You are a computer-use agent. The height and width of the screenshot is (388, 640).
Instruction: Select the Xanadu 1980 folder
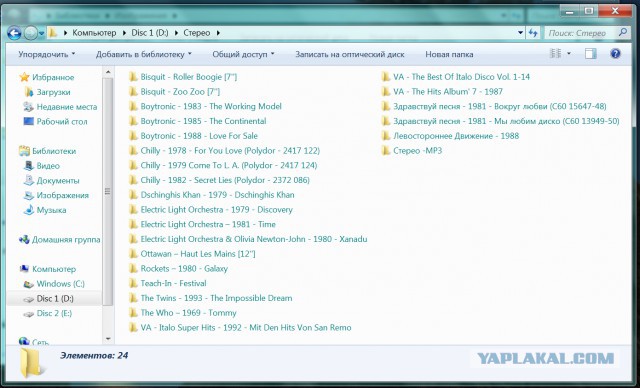click(248, 239)
